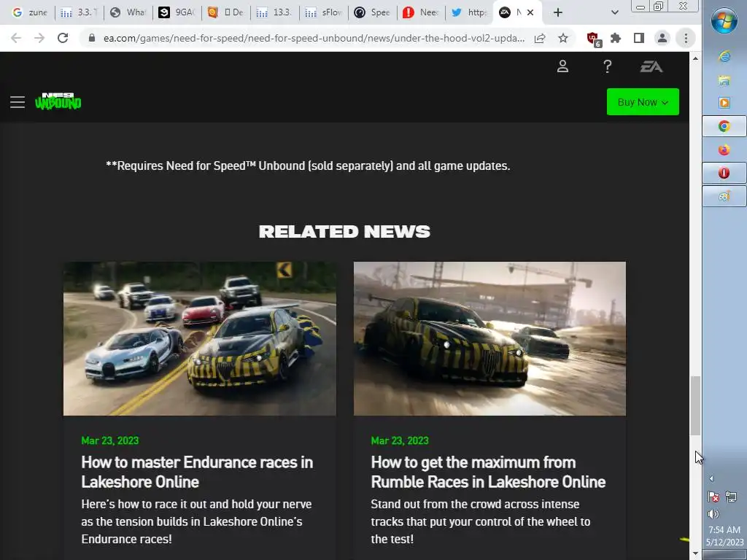Open the Action Center flag icon

coord(713,497)
